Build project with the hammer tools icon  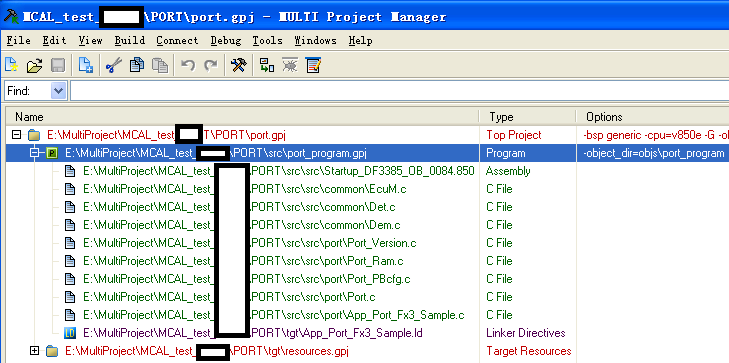tap(239, 65)
